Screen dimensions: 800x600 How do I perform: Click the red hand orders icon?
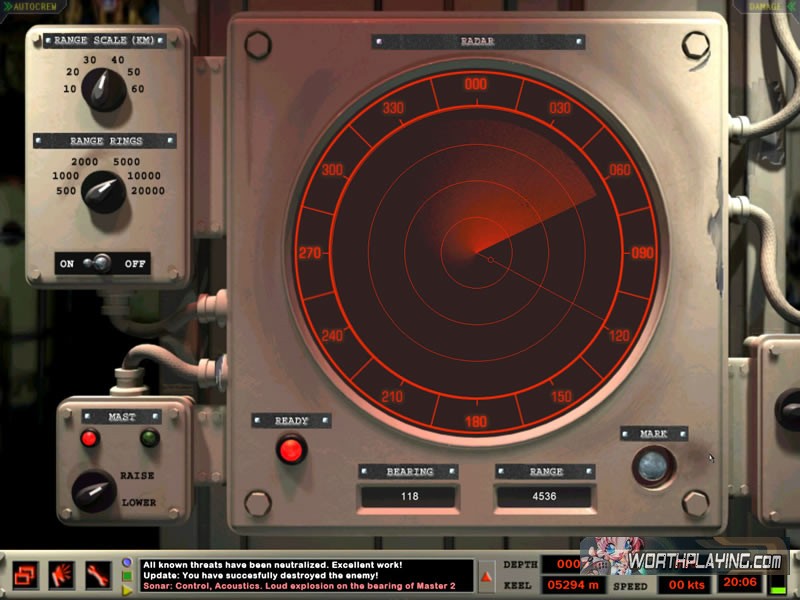click(x=61, y=575)
